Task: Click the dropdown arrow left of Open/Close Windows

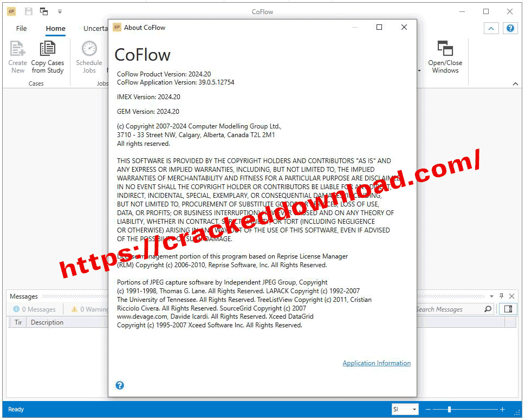Action: [419, 70]
